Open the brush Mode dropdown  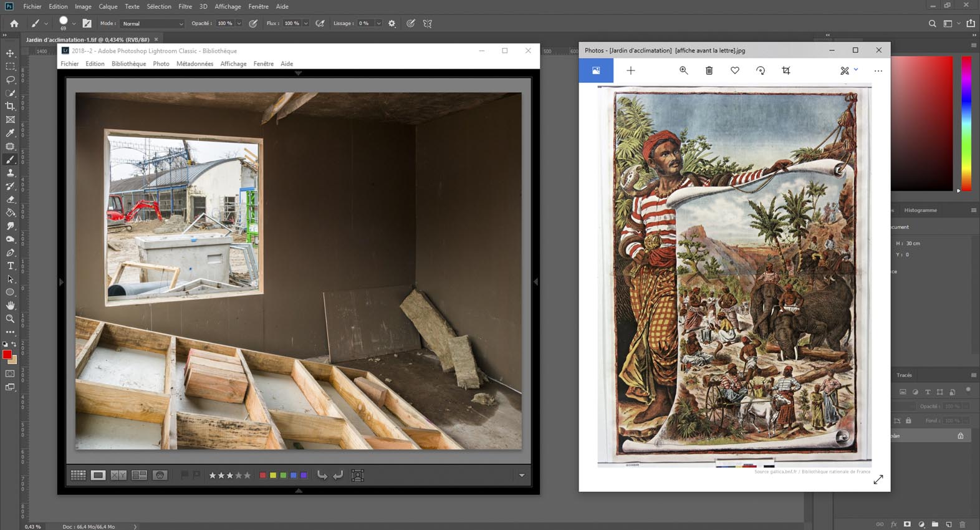(152, 23)
